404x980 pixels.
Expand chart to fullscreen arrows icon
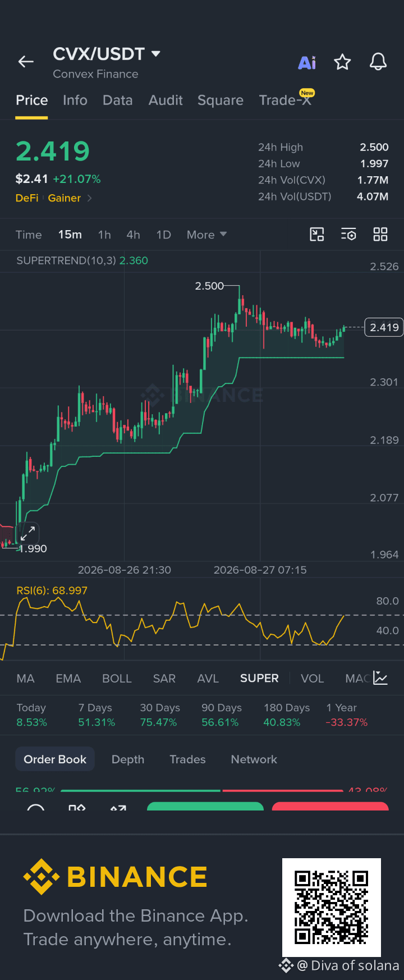[x=28, y=533]
